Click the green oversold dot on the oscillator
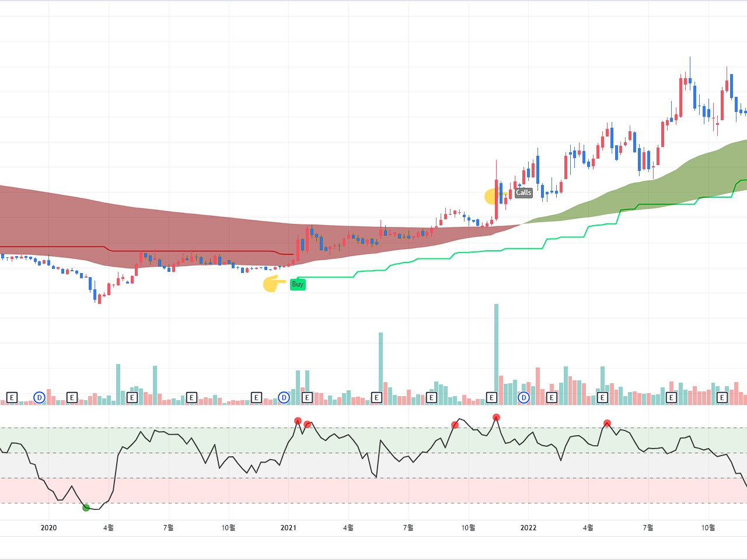The height and width of the screenshot is (560, 747). tap(86, 508)
